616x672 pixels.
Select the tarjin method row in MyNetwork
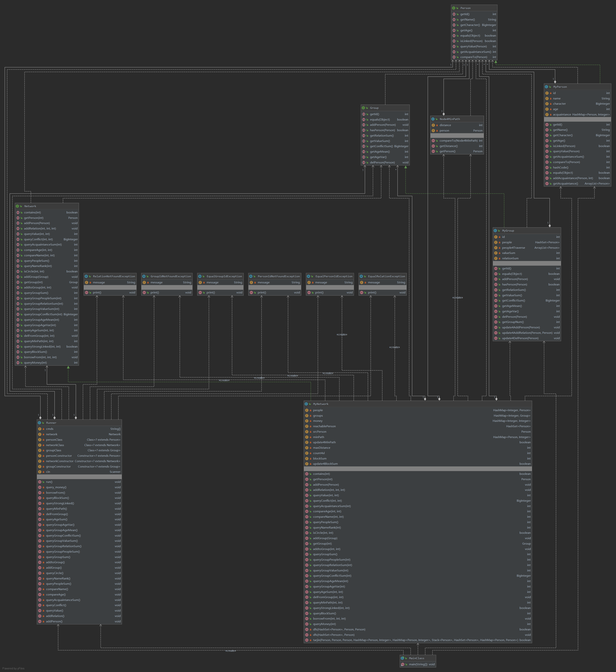point(415,640)
